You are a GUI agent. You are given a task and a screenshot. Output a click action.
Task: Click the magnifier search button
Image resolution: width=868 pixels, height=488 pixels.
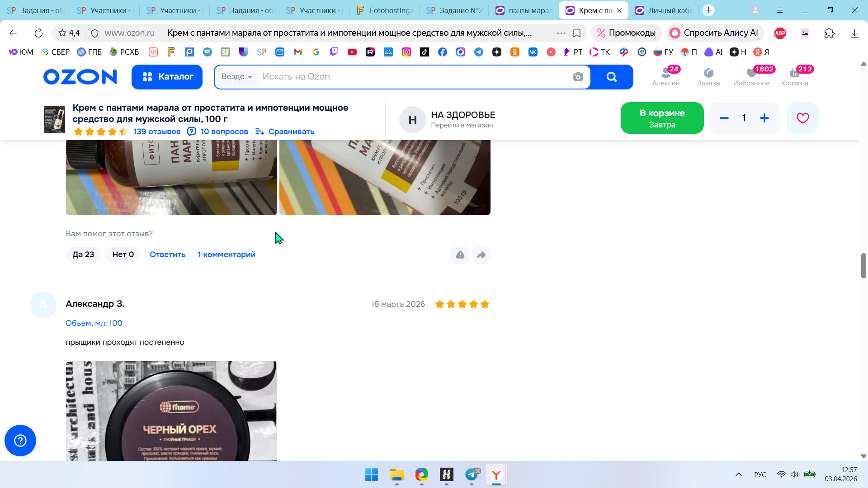612,77
